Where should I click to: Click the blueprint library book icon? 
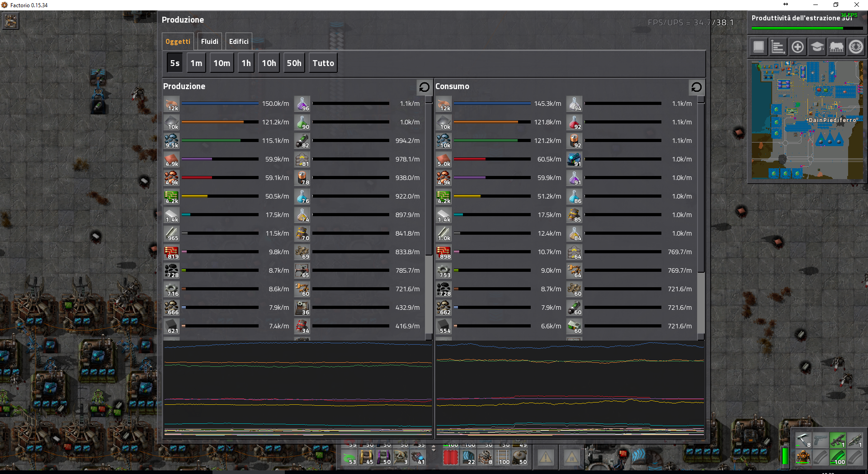coord(759,47)
